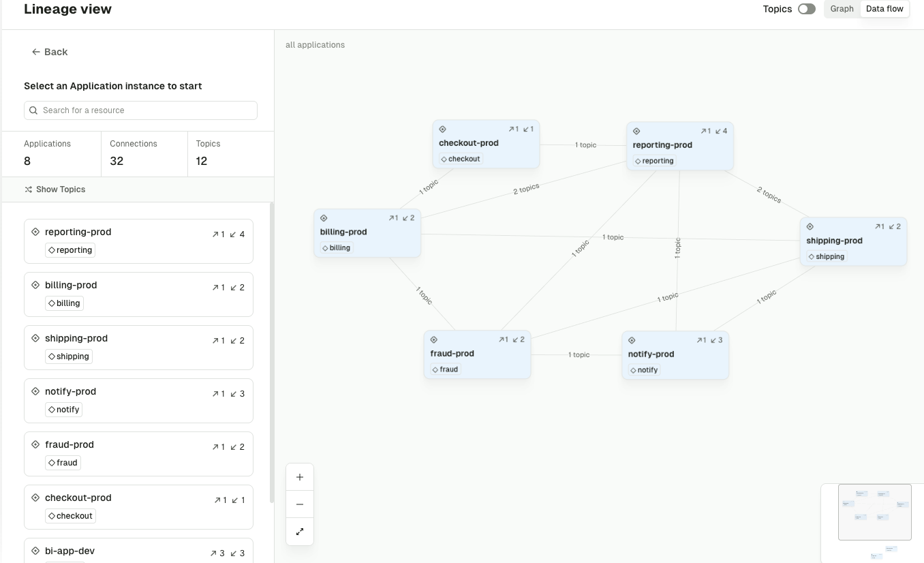
Task: Click the 1 topic label between fraud-prod and notify-prod
Action: (x=579, y=354)
